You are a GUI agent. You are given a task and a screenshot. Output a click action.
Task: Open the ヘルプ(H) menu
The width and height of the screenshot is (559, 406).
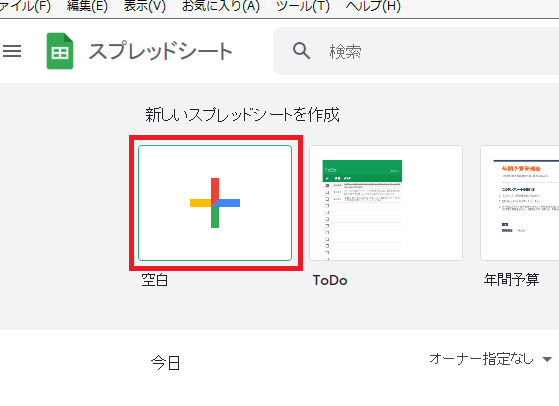(373, 6)
